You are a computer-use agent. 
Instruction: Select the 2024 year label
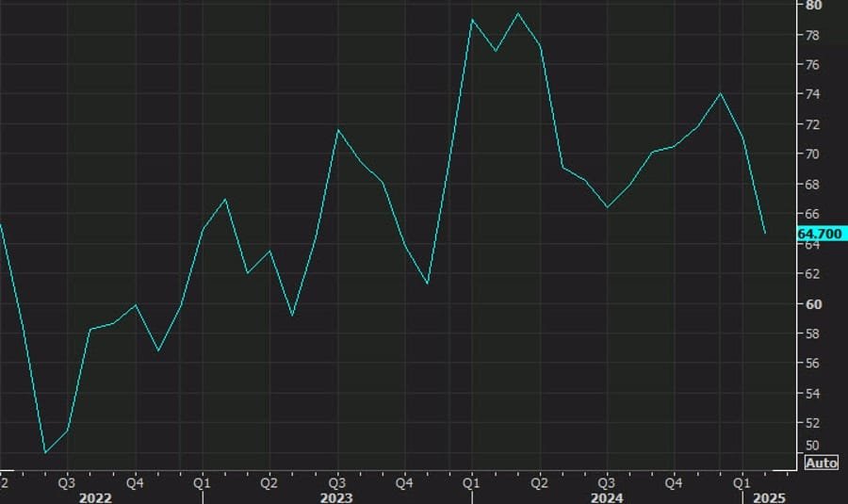point(606,496)
